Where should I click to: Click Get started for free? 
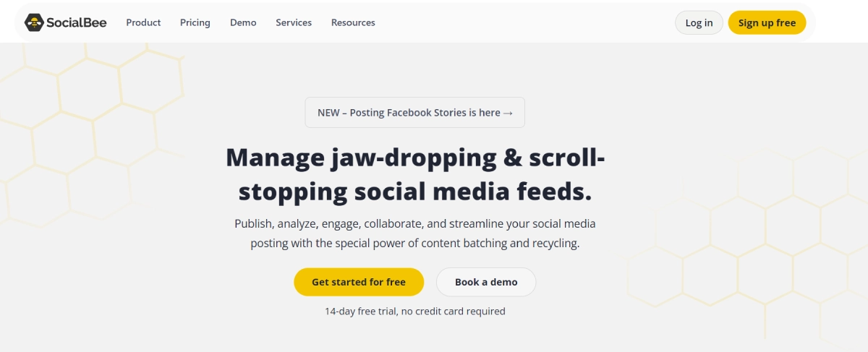pyautogui.click(x=359, y=282)
